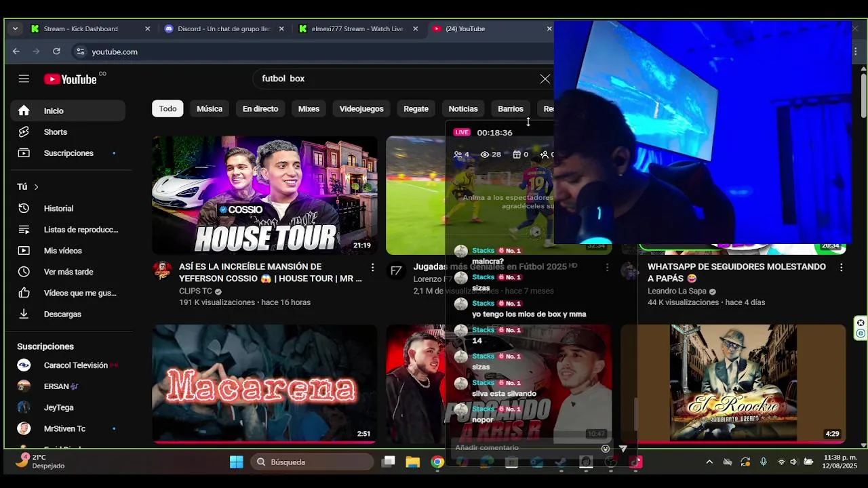Image resolution: width=868 pixels, height=488 pixels.
Task: Open the JeyTega subscription
Action: pos(68,407)
